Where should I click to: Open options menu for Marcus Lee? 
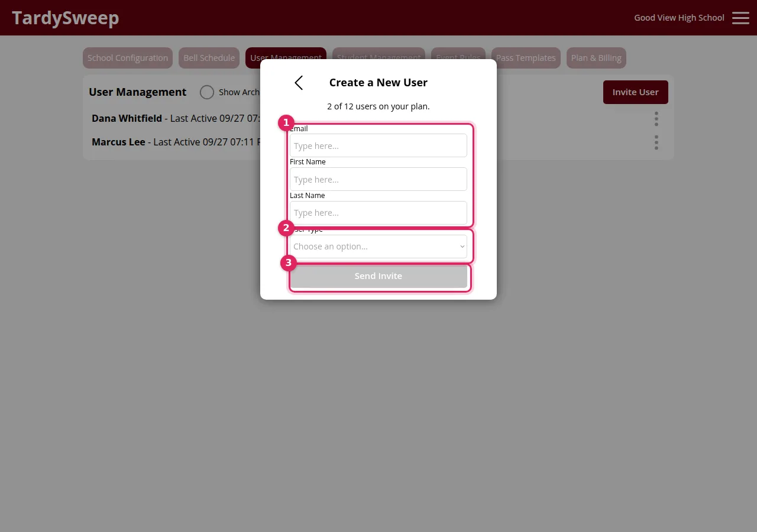click(656, 142)
